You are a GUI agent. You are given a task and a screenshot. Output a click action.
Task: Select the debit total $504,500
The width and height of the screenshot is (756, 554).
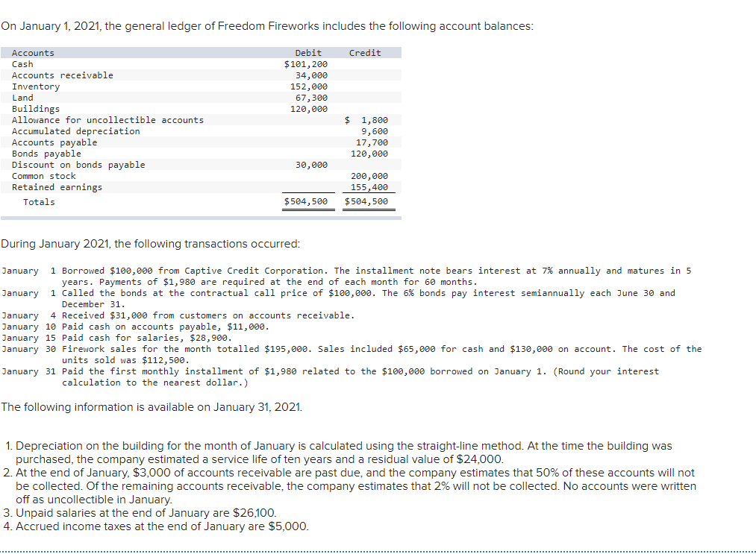[306, 201]
